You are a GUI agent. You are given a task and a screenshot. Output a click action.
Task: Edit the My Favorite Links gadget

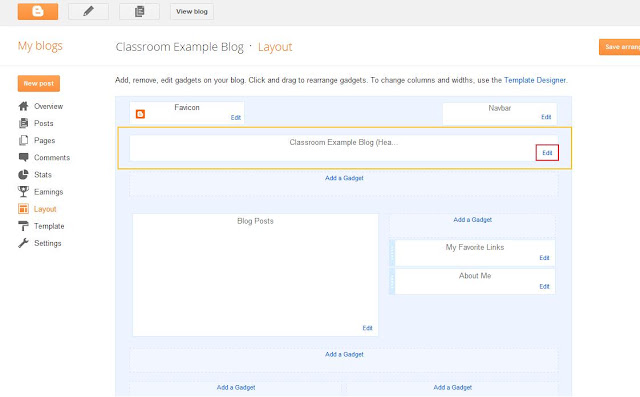point(544,258)
